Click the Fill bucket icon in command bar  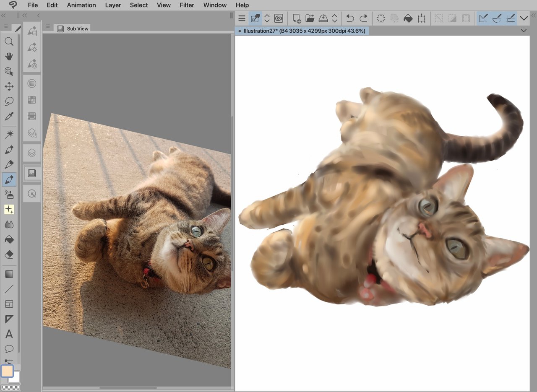(408, 18)
